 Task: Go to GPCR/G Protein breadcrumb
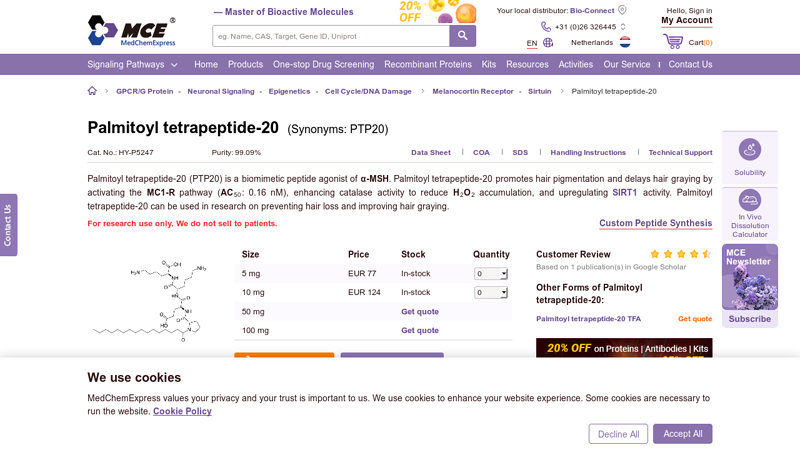click(144, 91)
